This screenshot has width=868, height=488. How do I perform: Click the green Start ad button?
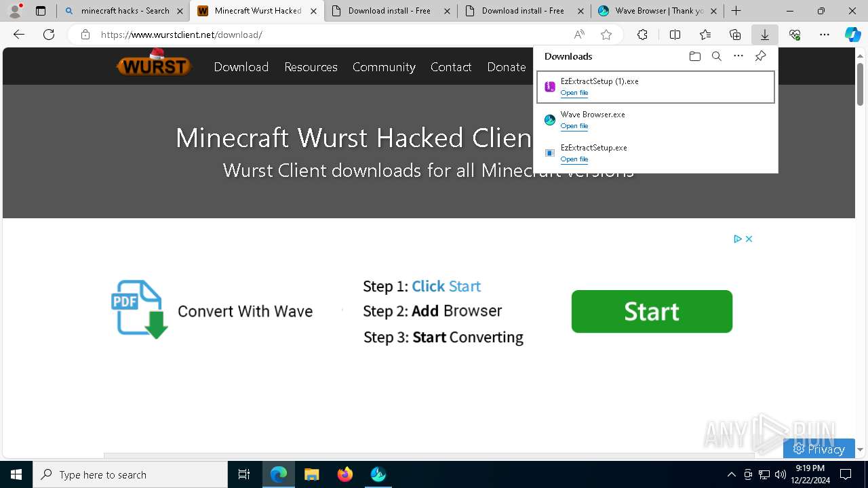pyautogui.click(x=652, y=311)
